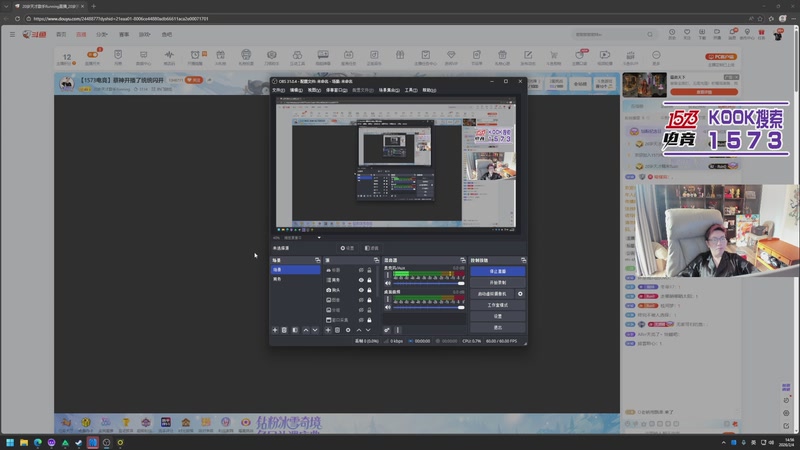Open the OBS 编辑 (Edit) menu
This screenshot has width=800, height=450.
pos(296,90)
